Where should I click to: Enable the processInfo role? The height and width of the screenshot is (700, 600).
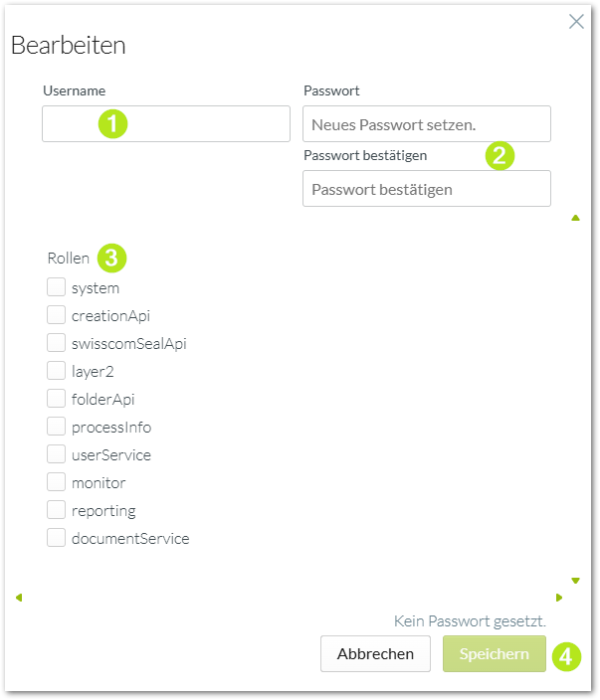pos(57,427)
